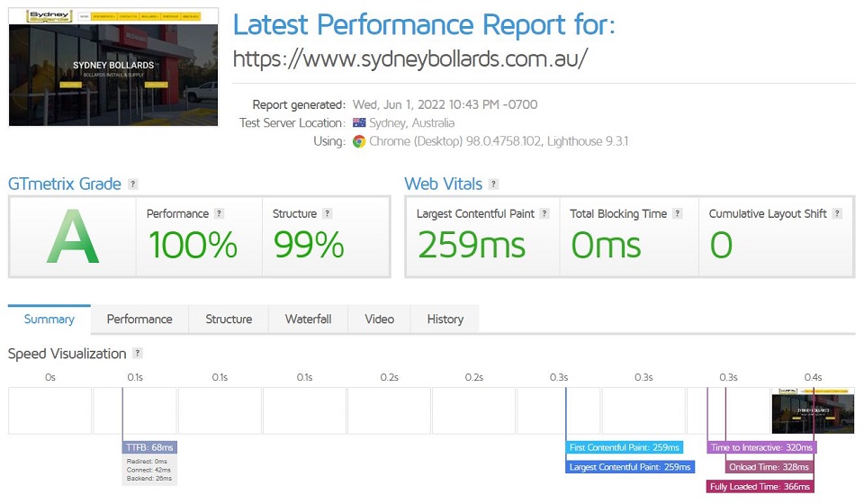Click the Time to Interactive: 320ms marker
Screen dimensions: 864x504
761,447
